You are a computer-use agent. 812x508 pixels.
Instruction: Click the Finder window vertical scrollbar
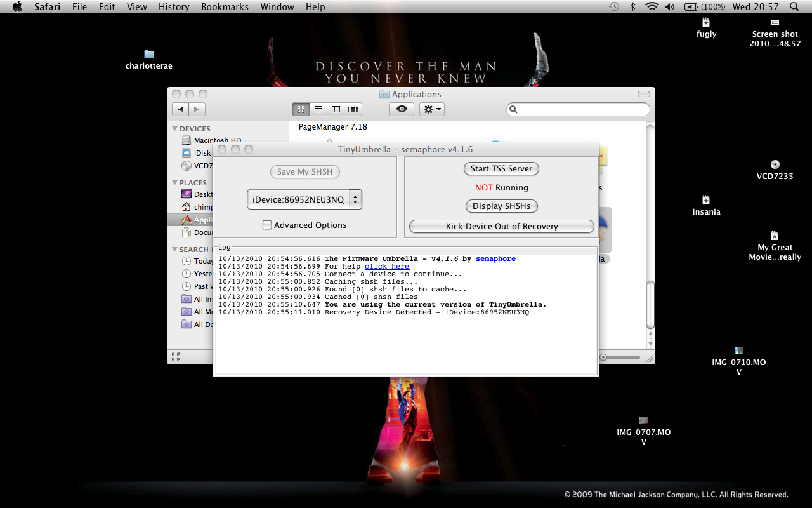(x=650, y=305)
